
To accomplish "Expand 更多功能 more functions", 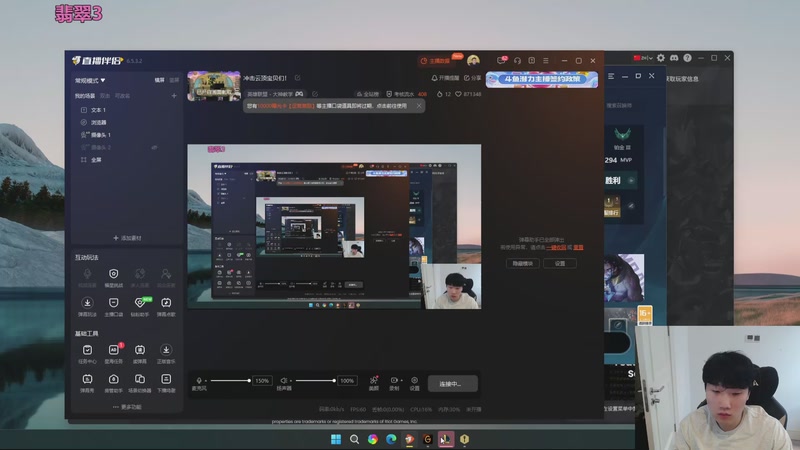I will click(127, 407).
